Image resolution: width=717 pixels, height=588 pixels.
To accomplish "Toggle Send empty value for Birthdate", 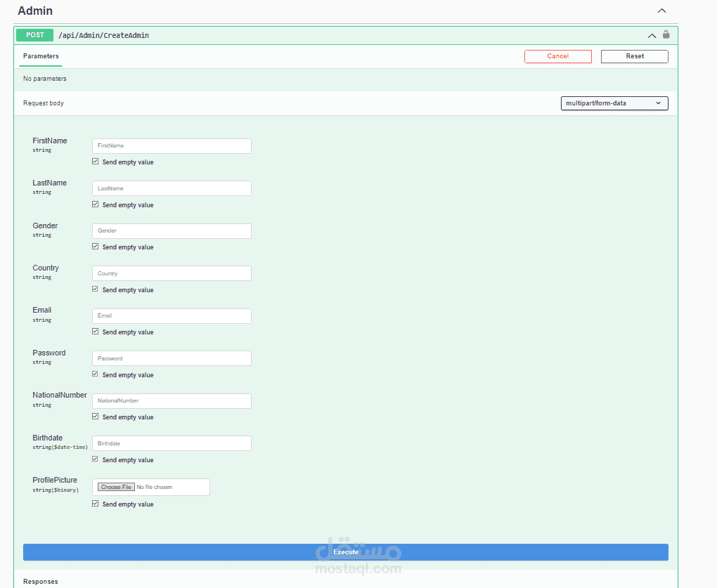I will click(95, 459).
